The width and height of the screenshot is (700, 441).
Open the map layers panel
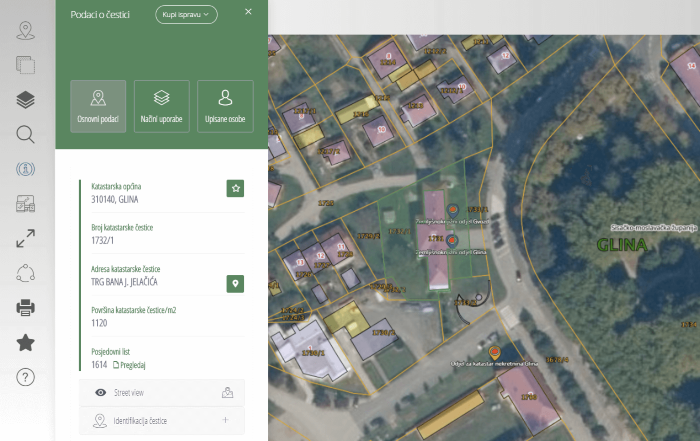point(25,100)
